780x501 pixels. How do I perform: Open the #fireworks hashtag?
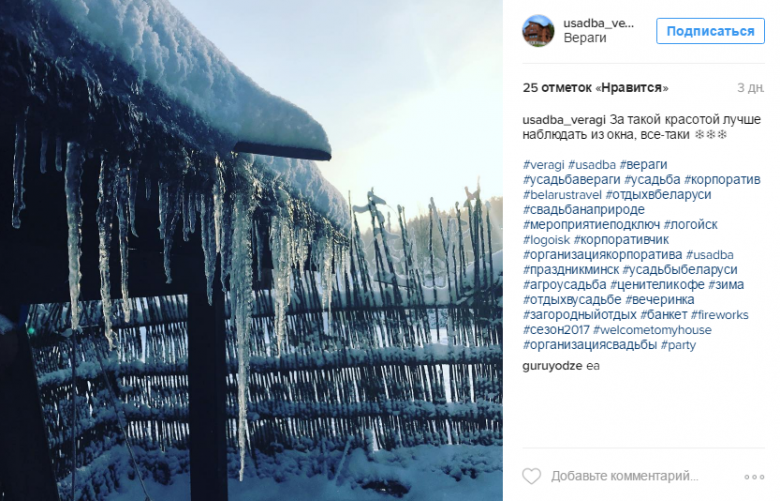pos(719,314)
